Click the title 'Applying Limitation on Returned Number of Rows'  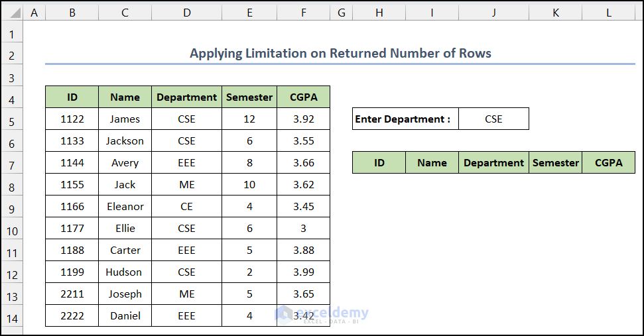point(340,54)
